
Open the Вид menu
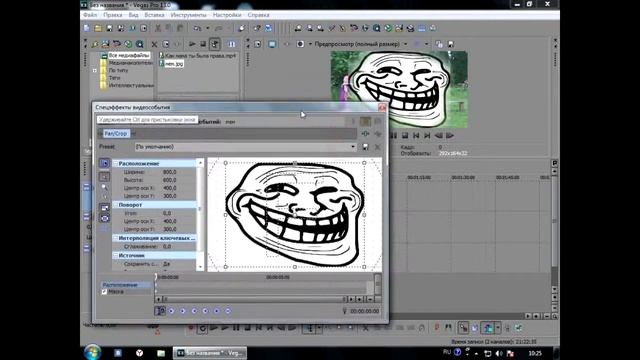pos(133,15)
